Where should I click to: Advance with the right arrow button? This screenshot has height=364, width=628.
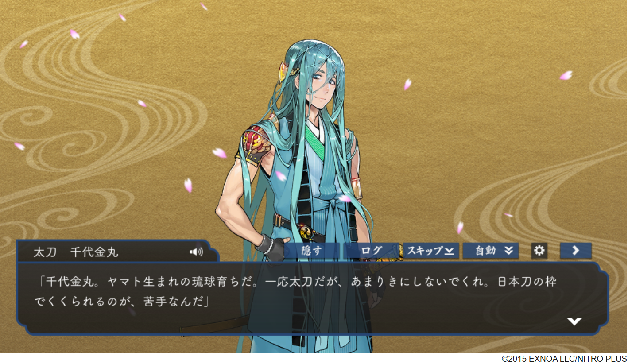[x=576, y=251]
